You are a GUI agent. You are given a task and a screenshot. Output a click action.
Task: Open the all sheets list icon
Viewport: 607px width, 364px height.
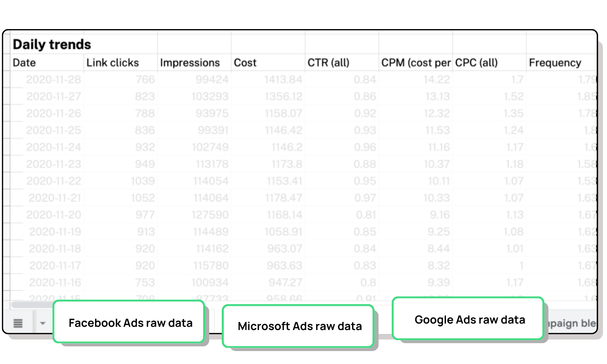[x=18, y=323]
